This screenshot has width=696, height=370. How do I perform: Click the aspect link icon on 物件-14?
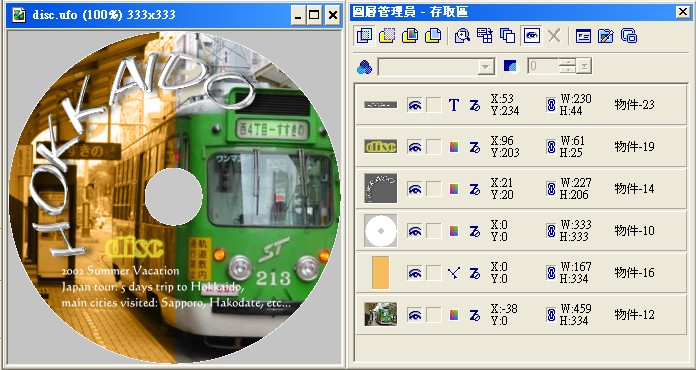click(x=551, y=189)
